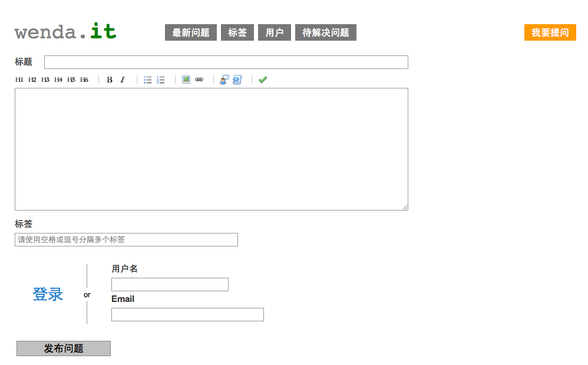Screen dimensions: 588x365
Task: Insert a hyperlink with chain icon
Action: (199, 80)
